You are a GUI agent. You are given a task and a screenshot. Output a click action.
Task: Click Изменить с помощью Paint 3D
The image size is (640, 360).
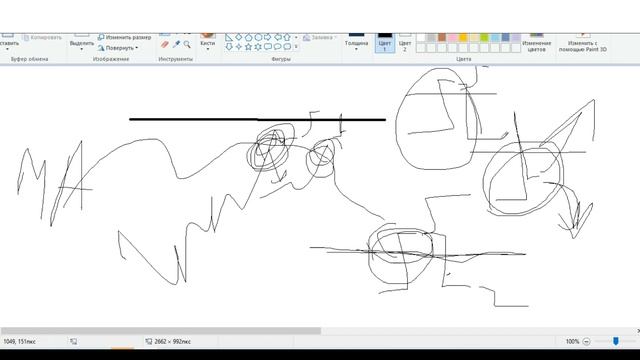point(582,43)
